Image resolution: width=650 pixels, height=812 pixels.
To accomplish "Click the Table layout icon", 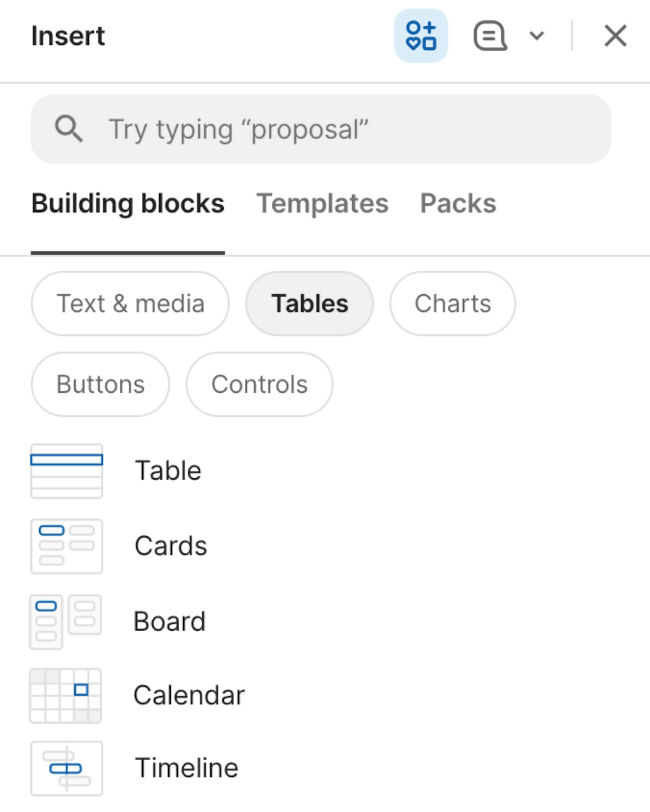I will coord(67,471).
